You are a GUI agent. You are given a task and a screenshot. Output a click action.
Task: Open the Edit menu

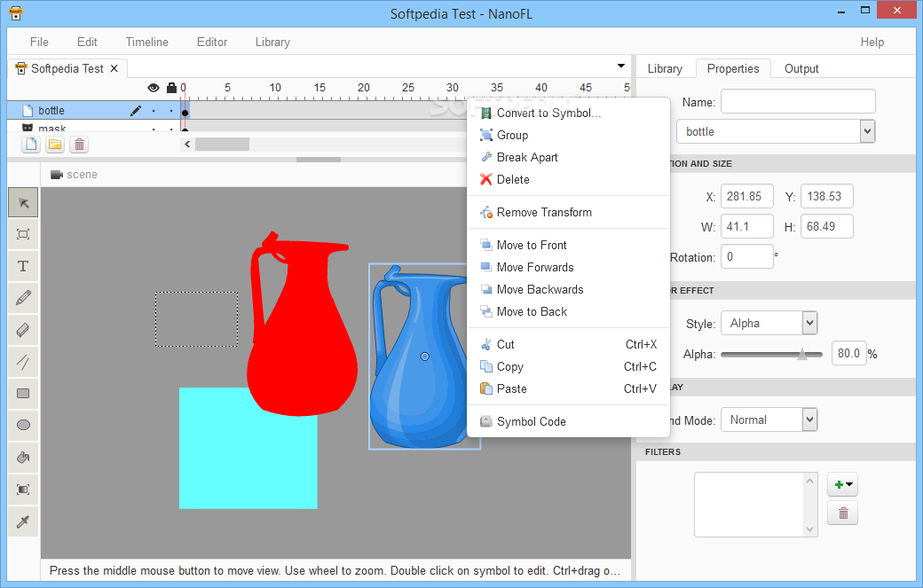(87, 42)
